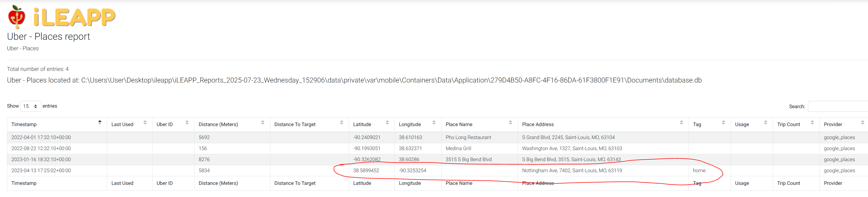This screenshot has width=868, height=197.
Task: Click footer Trip Count column label
Action: tap(789, 183)
